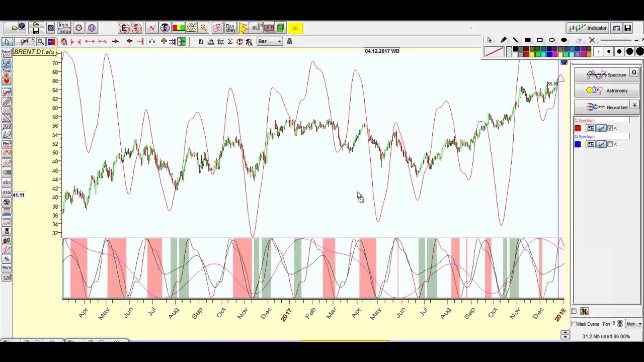Viewport: 644px width, 362px height.
Task: Open the Neural Net module
Action: pyautogui.click(x=606, y=107)
